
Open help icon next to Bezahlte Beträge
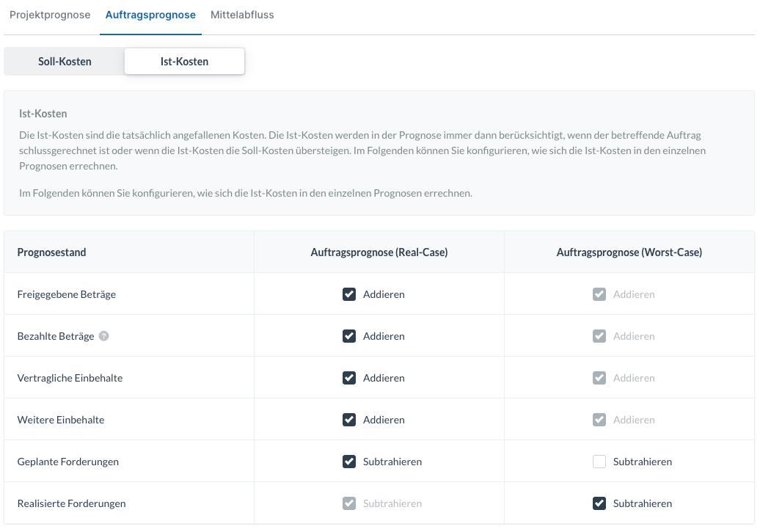click(x=103, y=336)
